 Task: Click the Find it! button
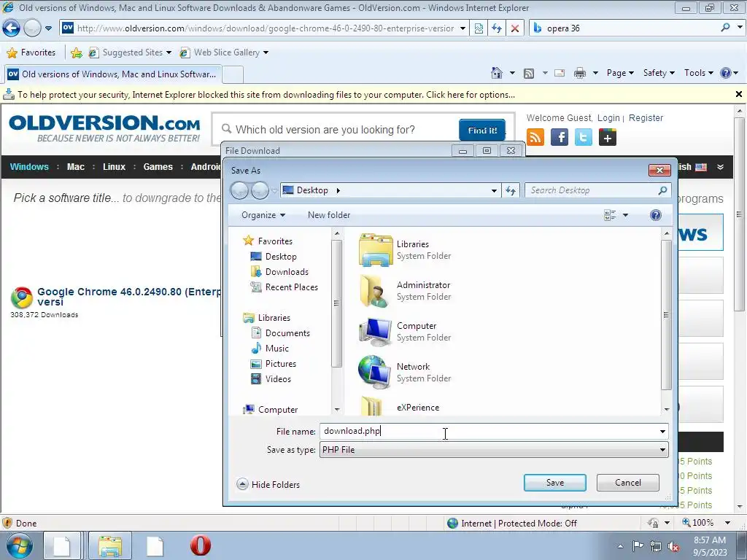pyautogui.click(x=481, y=130)
